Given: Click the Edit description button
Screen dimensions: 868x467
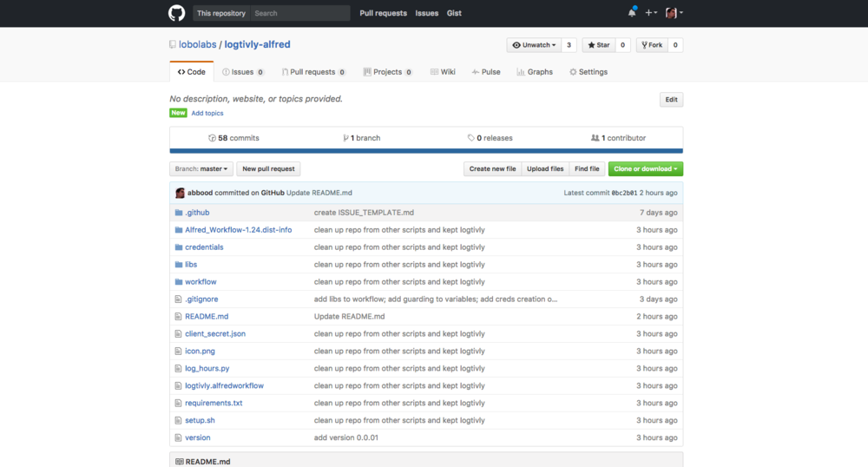Looking at the screenshot, I should tap(672, 100).
